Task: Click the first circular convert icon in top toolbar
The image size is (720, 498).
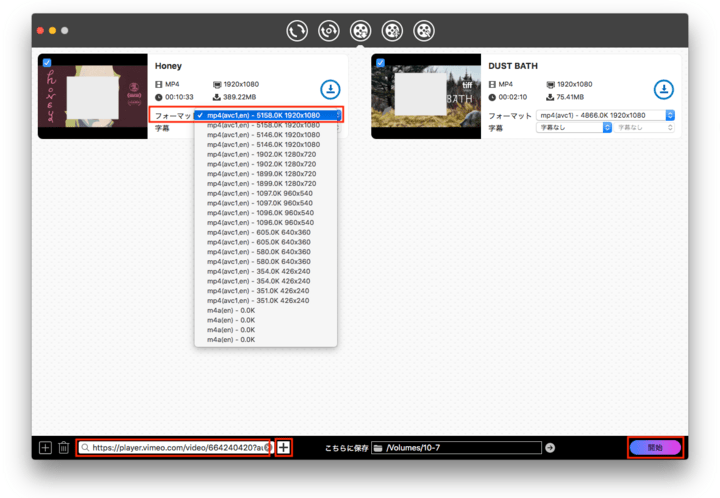Action: [296, 32]
